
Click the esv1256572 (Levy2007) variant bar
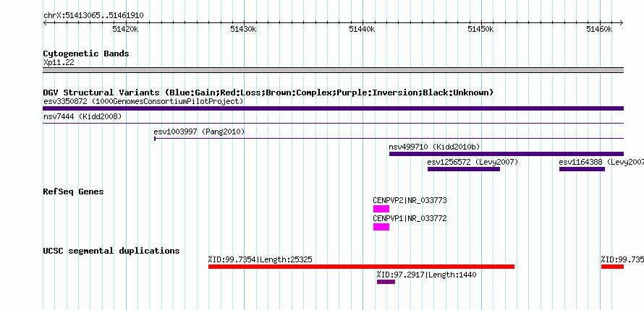[464, 169]
